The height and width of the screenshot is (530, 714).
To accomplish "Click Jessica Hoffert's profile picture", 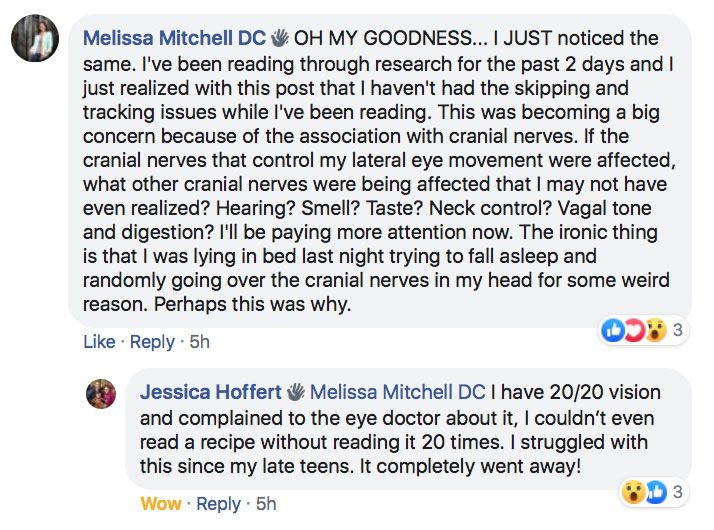I will [x=103, y=393].
